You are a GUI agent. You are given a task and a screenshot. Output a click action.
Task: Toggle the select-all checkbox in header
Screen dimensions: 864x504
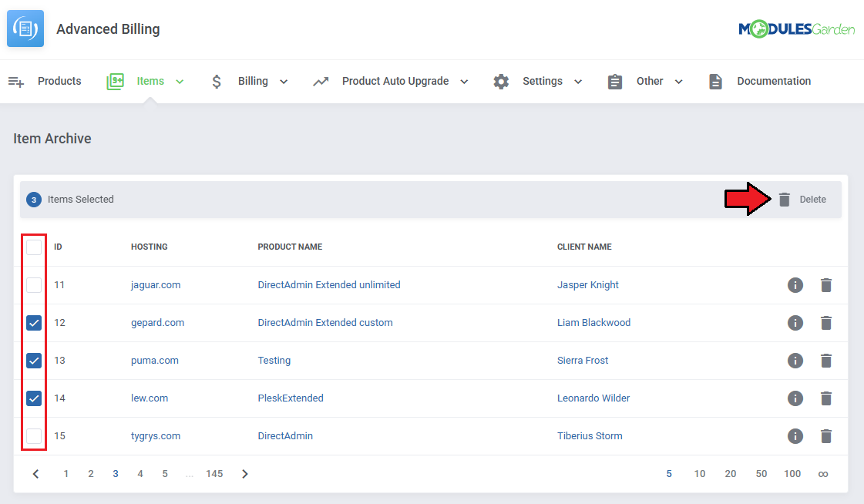point(34,247)
